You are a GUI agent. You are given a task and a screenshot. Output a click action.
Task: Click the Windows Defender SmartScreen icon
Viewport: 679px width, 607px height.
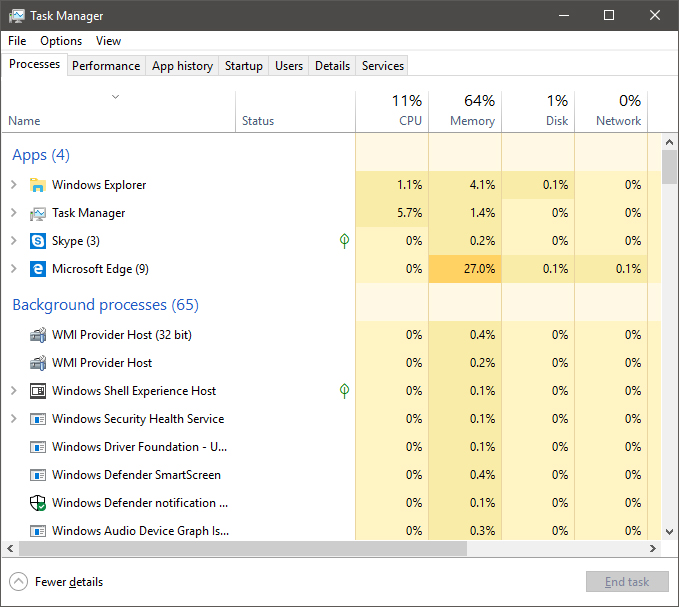tap(38, 475)
